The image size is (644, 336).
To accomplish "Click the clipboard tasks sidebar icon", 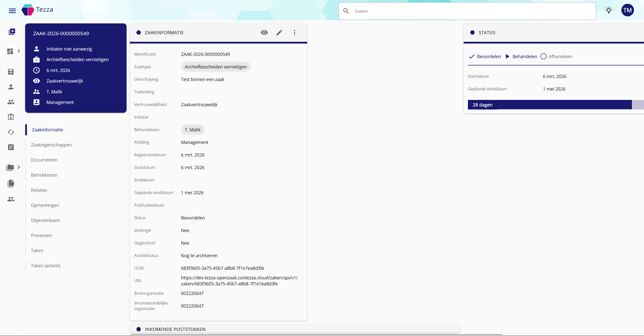I will click(x=11, y=147).
